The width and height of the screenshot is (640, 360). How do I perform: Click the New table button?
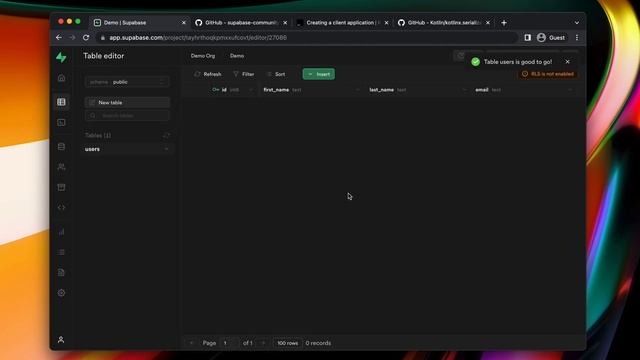[127, 102]
